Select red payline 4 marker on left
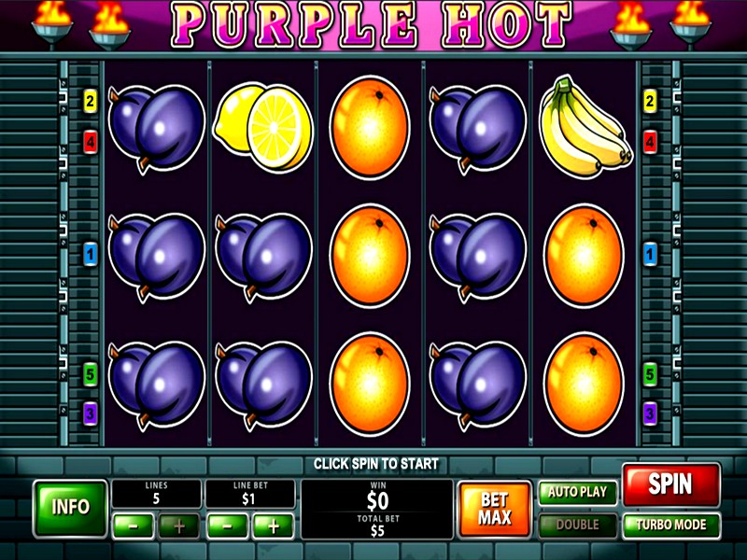 point(90,142)
